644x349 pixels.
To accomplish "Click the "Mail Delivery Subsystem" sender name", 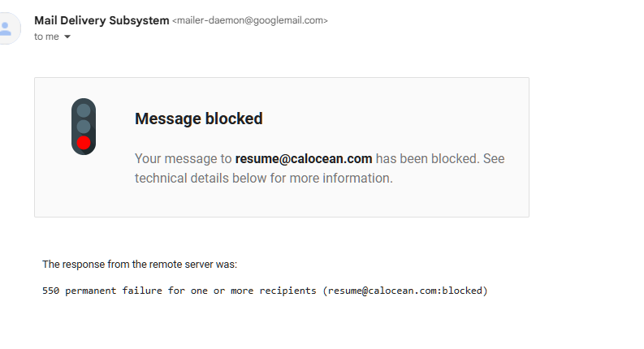I will pos(102,20).
